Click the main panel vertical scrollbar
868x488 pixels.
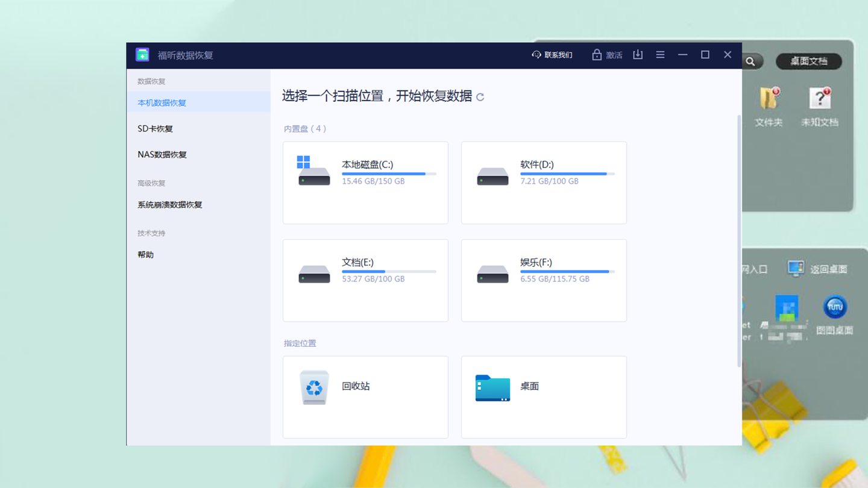click(x=739, y=240)
